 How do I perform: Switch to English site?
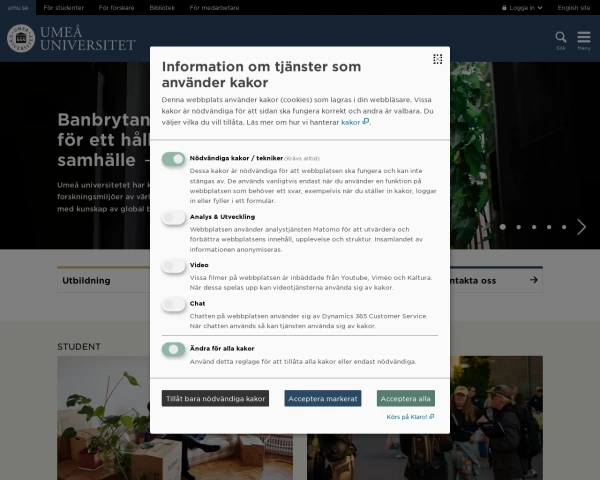click(574, 8)
